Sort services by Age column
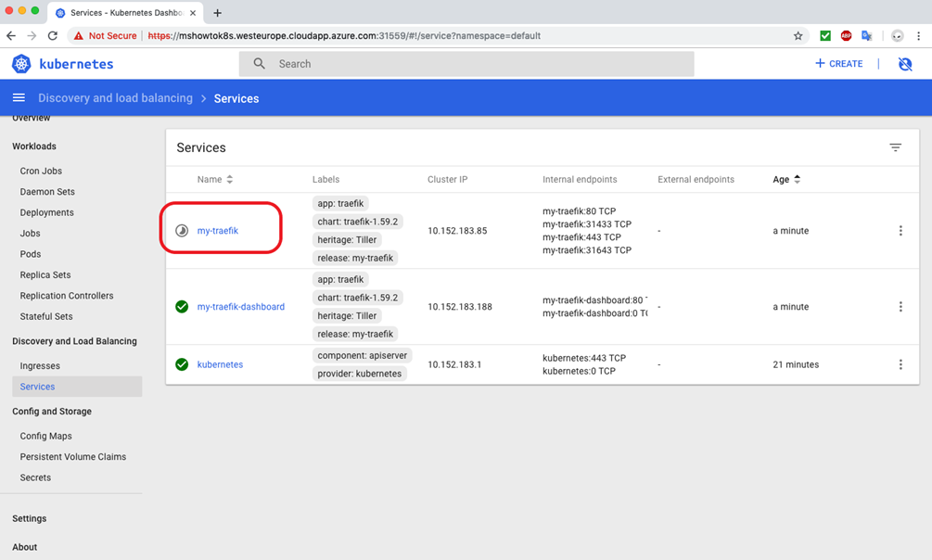 (786, 180)
